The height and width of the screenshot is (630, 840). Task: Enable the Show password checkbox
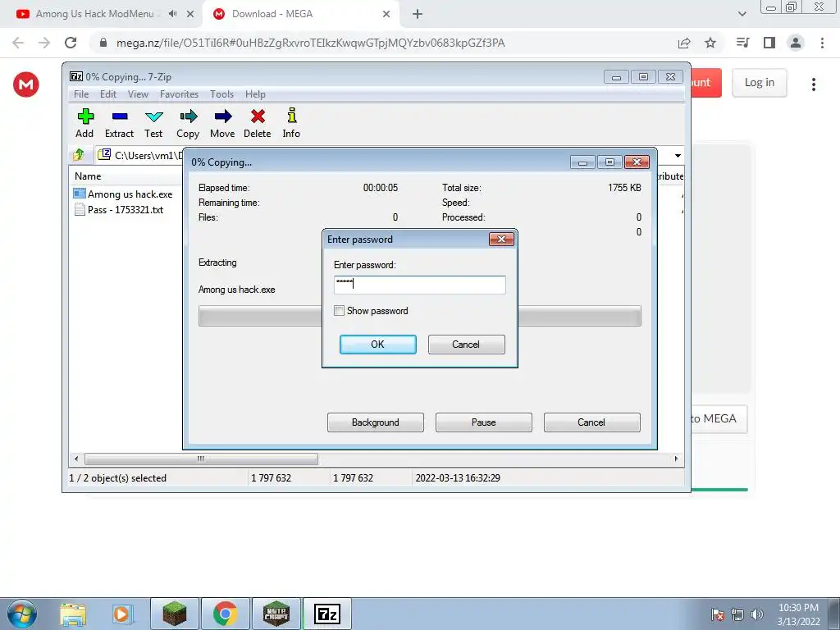click(339, 311)
